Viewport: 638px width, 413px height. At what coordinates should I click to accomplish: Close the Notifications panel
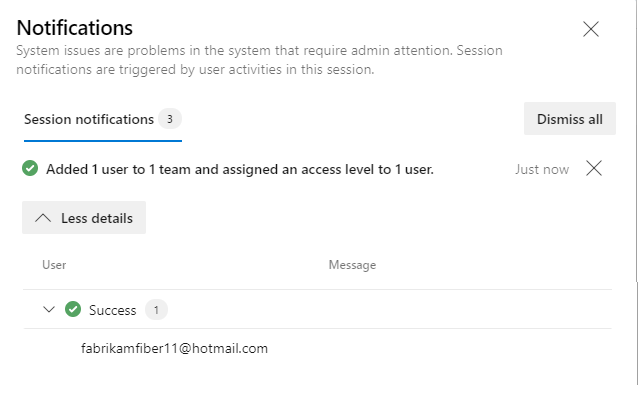tap(591, 29)
